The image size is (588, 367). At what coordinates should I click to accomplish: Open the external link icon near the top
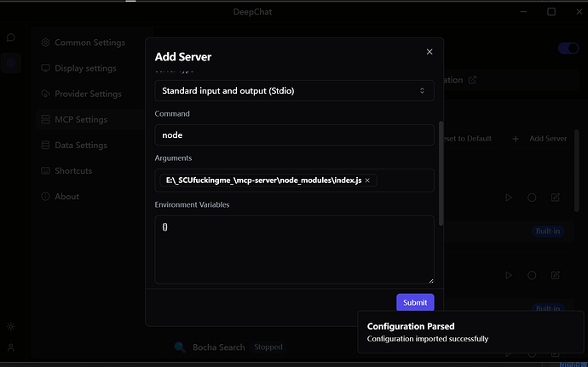[472, 80]
